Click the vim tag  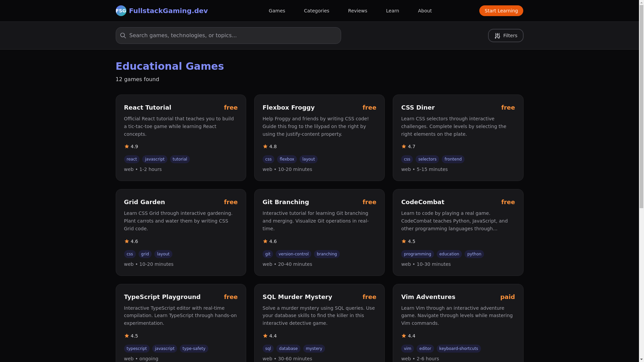tap(408, 349)
